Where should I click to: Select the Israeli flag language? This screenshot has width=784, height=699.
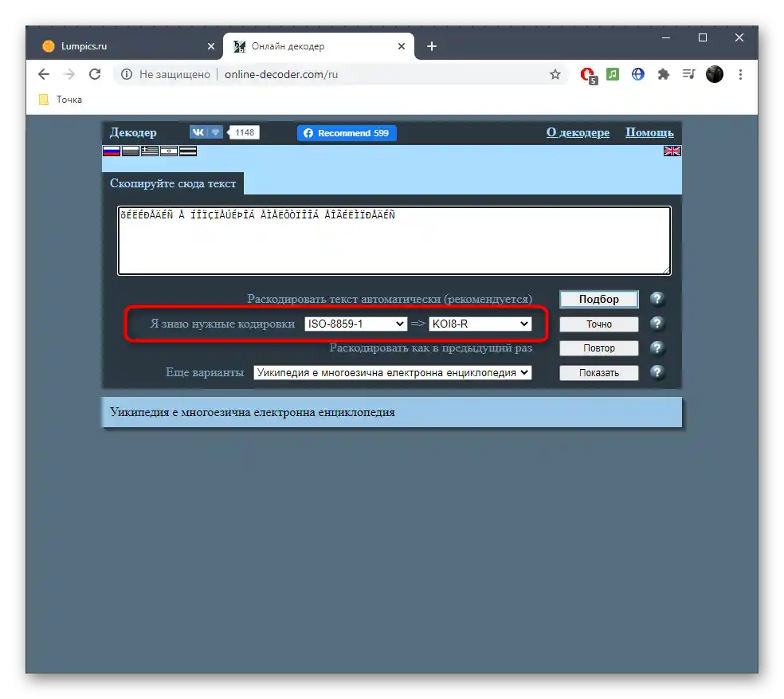pyautogui.click(x=168, y=151)
